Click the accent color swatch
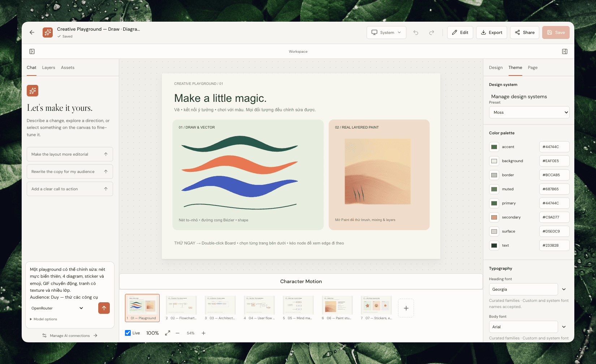596x364 pixels. click(494, 147)
